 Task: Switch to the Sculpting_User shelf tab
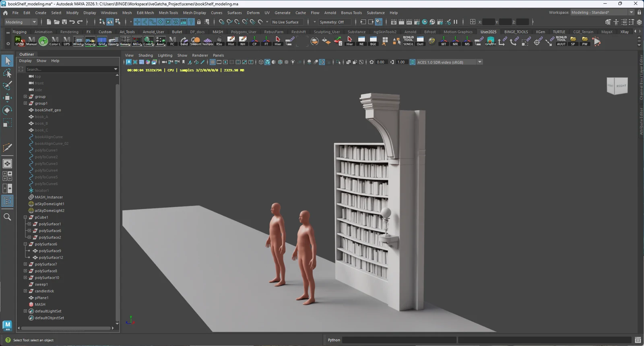(327, 32)
